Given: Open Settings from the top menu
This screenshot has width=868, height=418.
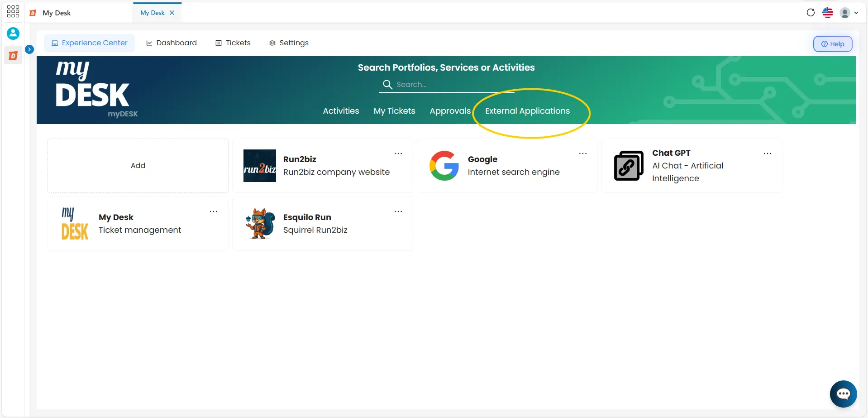Looking at the screenshot, I should [x=289, y=43].
